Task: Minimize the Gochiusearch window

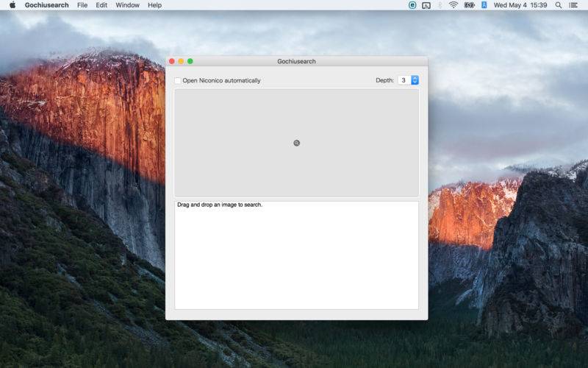Action: pyautogui.click(x=181, y=61)
